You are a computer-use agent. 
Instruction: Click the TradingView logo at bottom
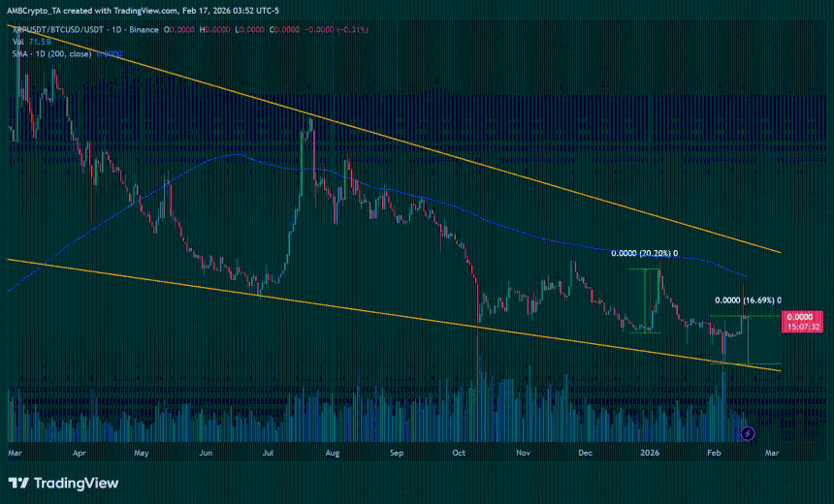pos(63,484)
